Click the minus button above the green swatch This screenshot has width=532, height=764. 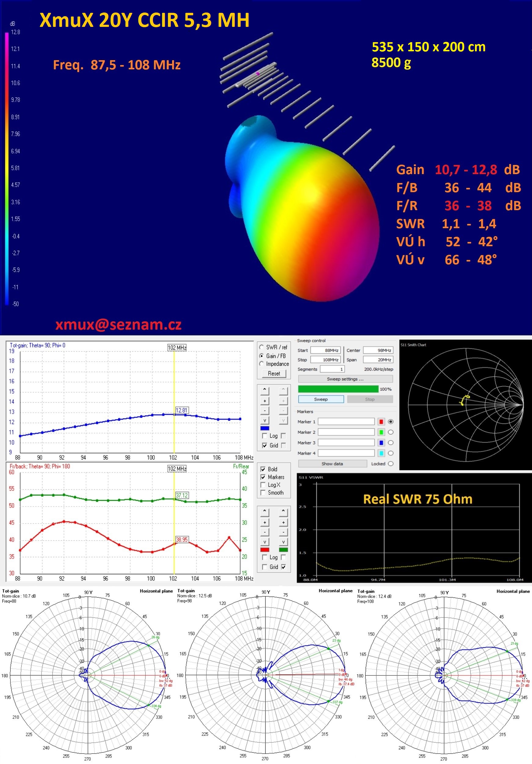click(283, 532)
